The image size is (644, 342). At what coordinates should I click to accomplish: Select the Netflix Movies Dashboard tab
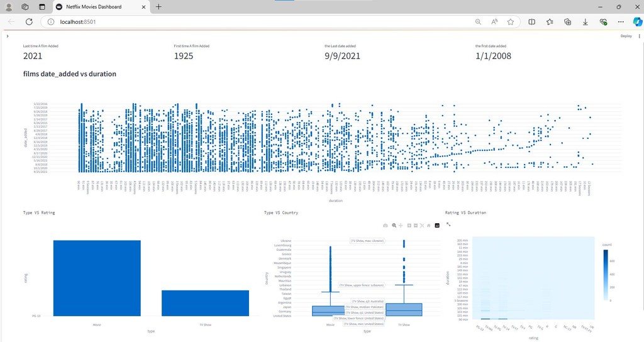click(101, 7)
